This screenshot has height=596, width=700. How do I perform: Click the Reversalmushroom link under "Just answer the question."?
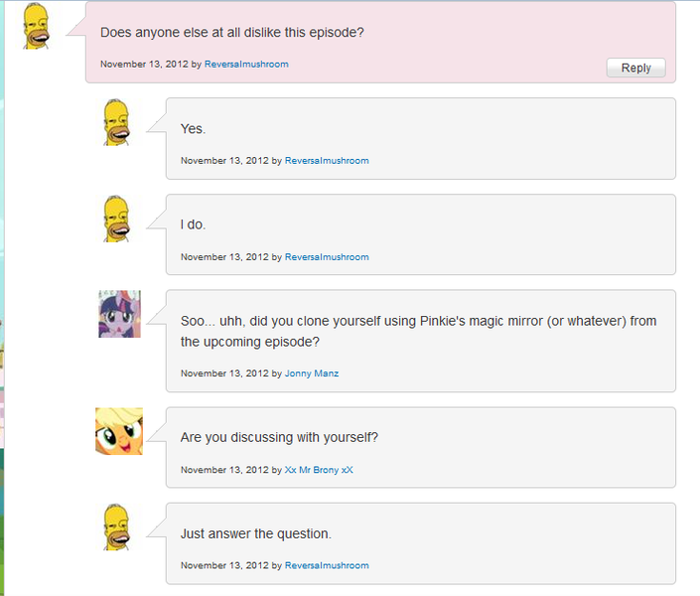tap(327, 565)
